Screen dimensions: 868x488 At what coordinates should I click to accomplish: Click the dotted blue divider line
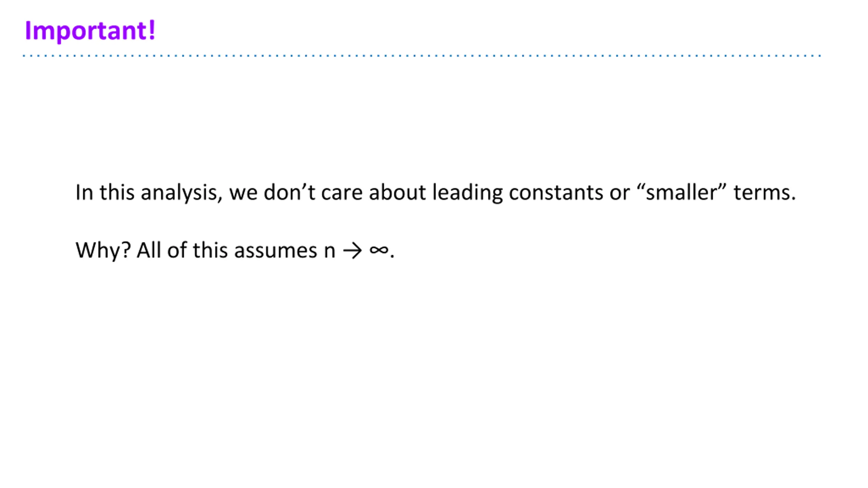click(421, 56)
